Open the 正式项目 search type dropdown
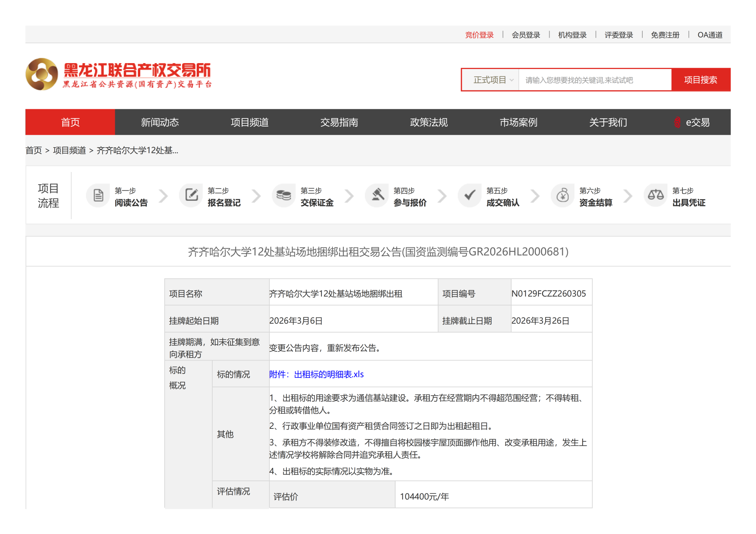 click(493, 80)
